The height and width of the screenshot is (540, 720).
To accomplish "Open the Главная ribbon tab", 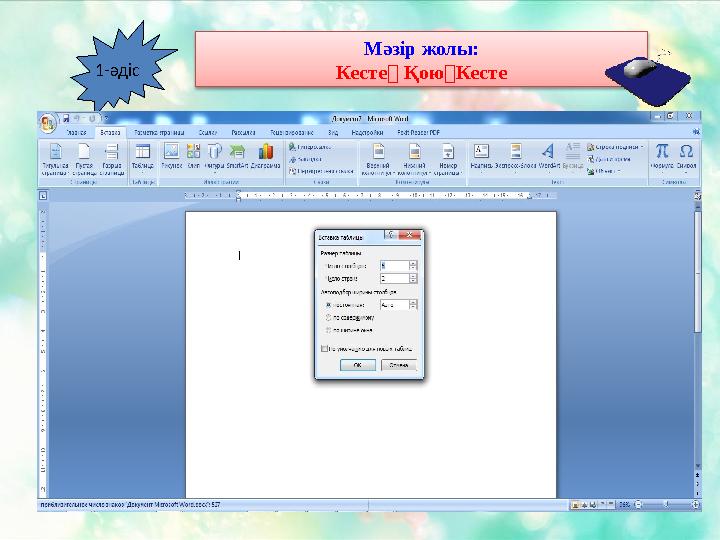I will pyautogui.click(x=76, y=132).
